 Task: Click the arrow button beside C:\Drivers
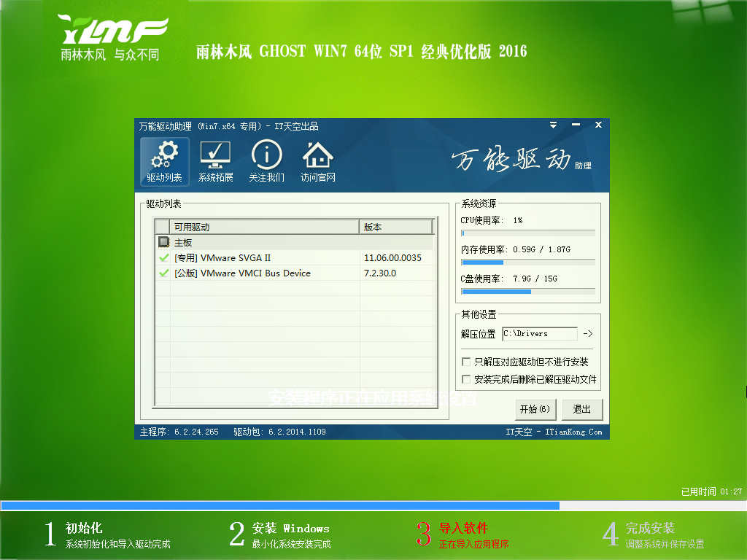(x=588, y=334)
